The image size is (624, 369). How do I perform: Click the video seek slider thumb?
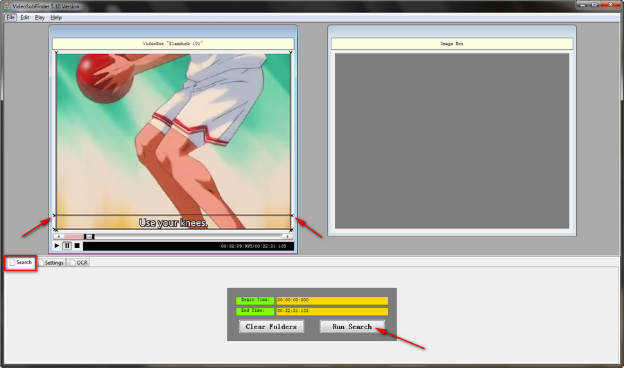[89, 236]
